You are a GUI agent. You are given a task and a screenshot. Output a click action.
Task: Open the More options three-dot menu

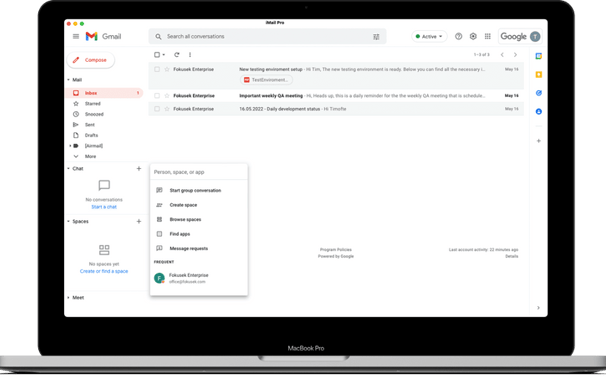point(190,55)
